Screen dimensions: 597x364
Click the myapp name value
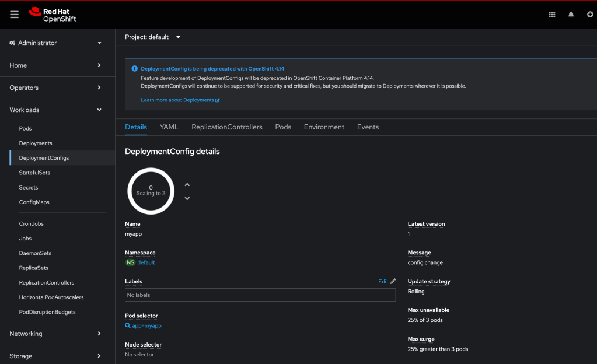tap(133, 234)
